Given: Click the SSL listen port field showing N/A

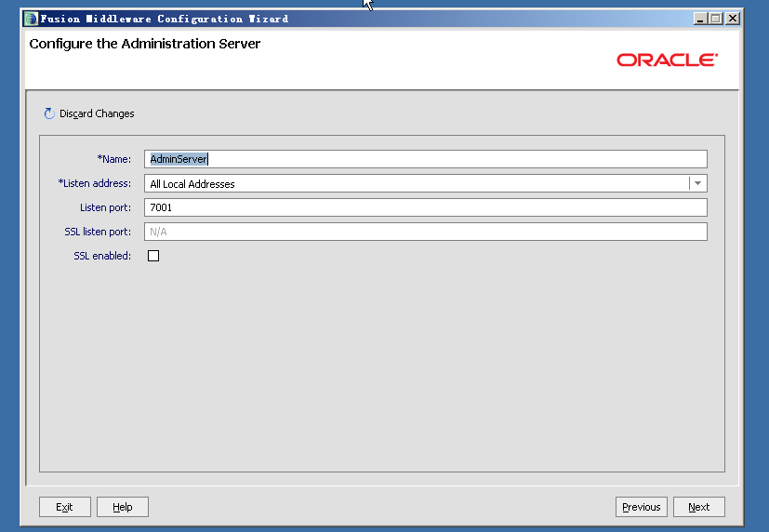Looking at the screenshot, I should pyautogui.click(x=425, y=232).
